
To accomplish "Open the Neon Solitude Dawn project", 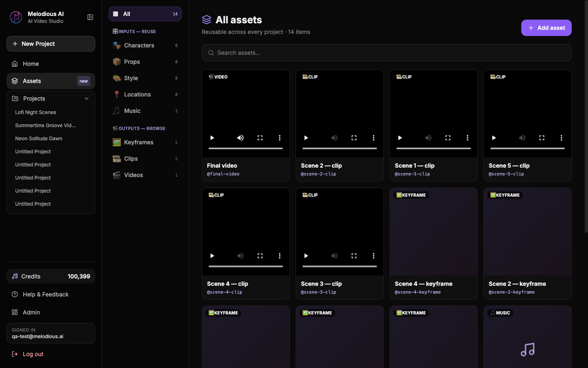I will [39, 139].
